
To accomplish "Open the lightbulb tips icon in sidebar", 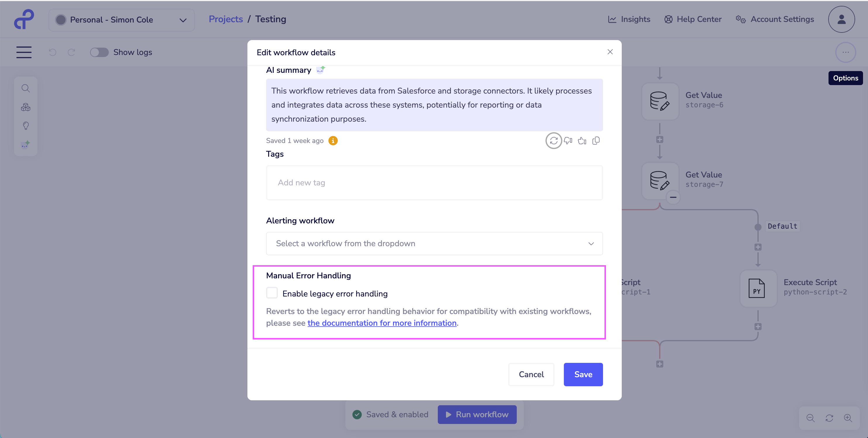I will (x=26, y=126).
